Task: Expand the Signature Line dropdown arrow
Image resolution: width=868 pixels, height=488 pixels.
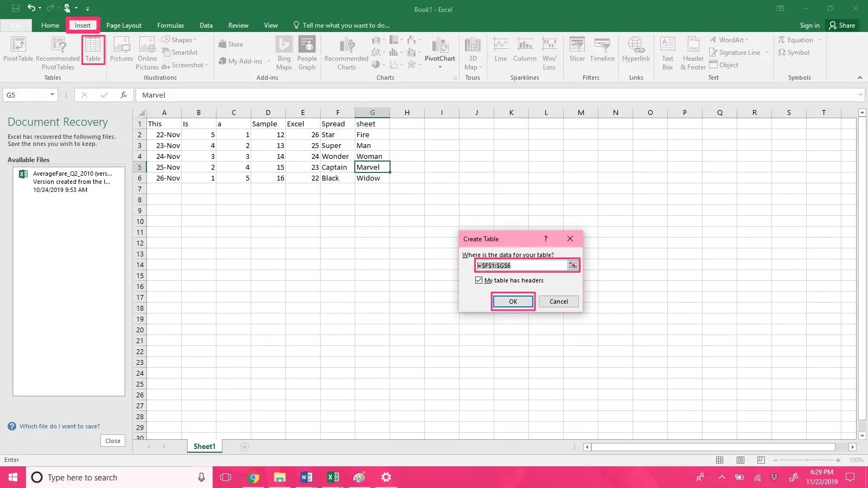Action: tap(767, 53)
